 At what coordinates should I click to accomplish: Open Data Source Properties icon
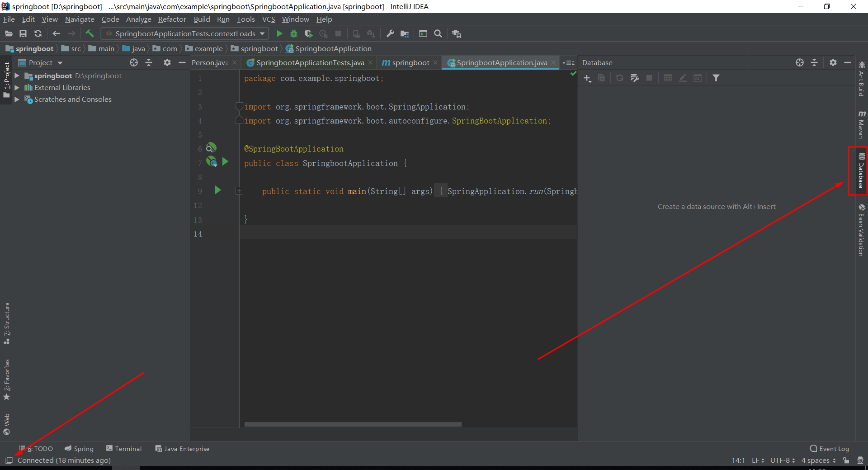pos(635,78)
